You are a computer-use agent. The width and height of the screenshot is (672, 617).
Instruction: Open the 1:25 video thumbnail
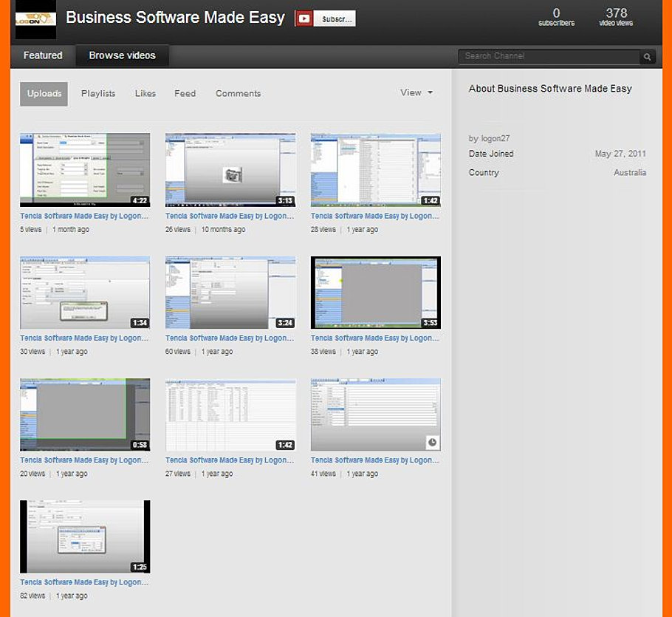click(x=85, y=536)
